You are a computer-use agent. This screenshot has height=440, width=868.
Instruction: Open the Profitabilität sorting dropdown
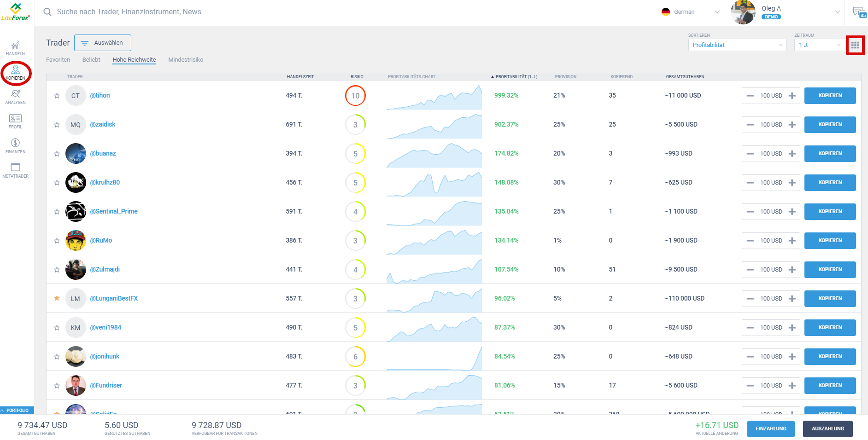coord(737,45)
